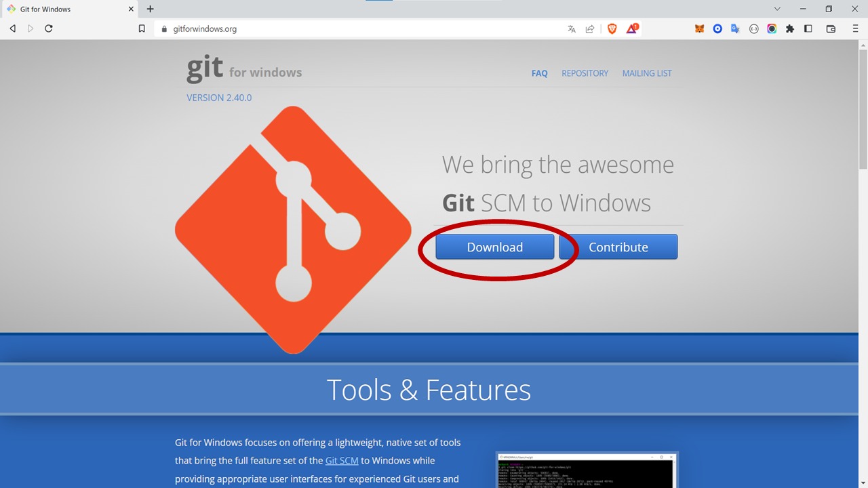Bookmark this page with the bookmark icon
The width and height of the screenshot is (868, 488).
(142, 28)
